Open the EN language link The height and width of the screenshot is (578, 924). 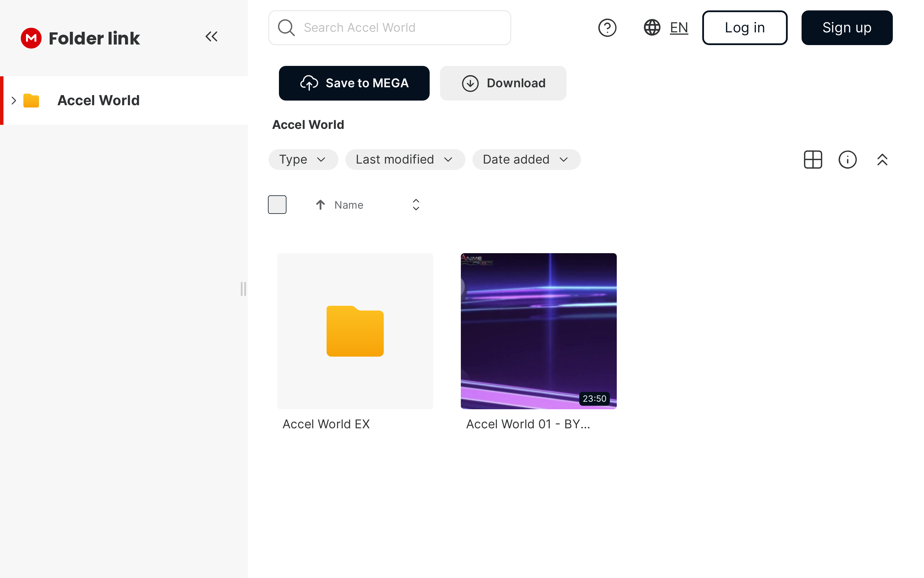(x=679, y=27)
